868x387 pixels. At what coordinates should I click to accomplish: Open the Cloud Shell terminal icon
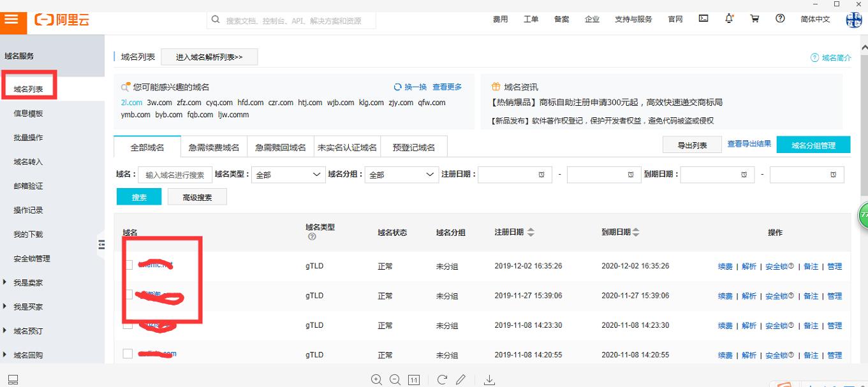click(x=703, y=19)
